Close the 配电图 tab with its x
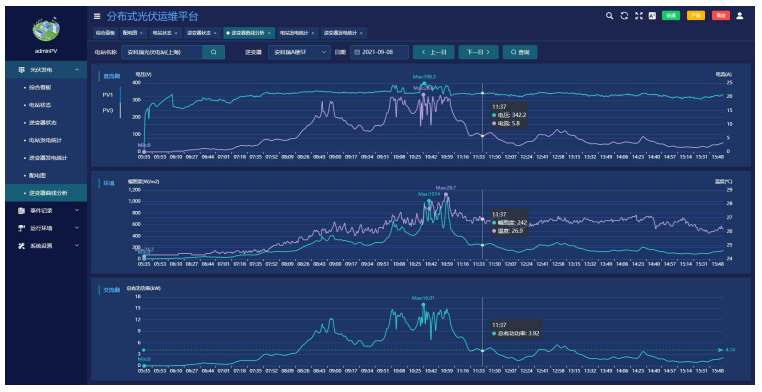 click(x=141, y=33)
